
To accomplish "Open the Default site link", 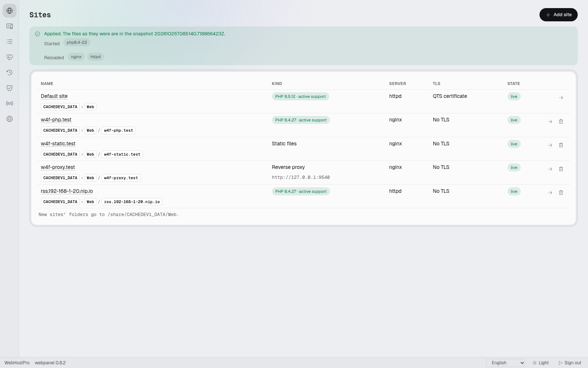I will [54, 96].
